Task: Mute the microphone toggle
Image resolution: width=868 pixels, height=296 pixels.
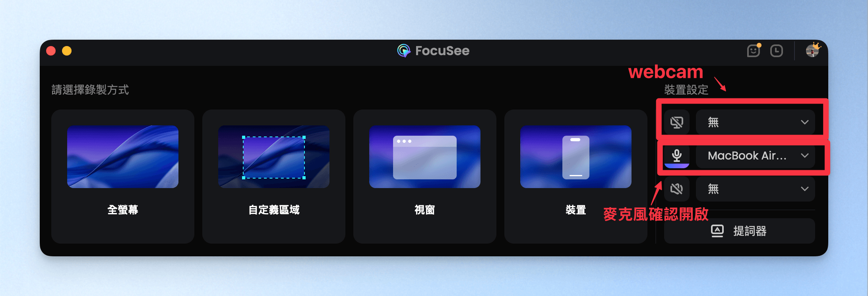Action: [676, 156]
